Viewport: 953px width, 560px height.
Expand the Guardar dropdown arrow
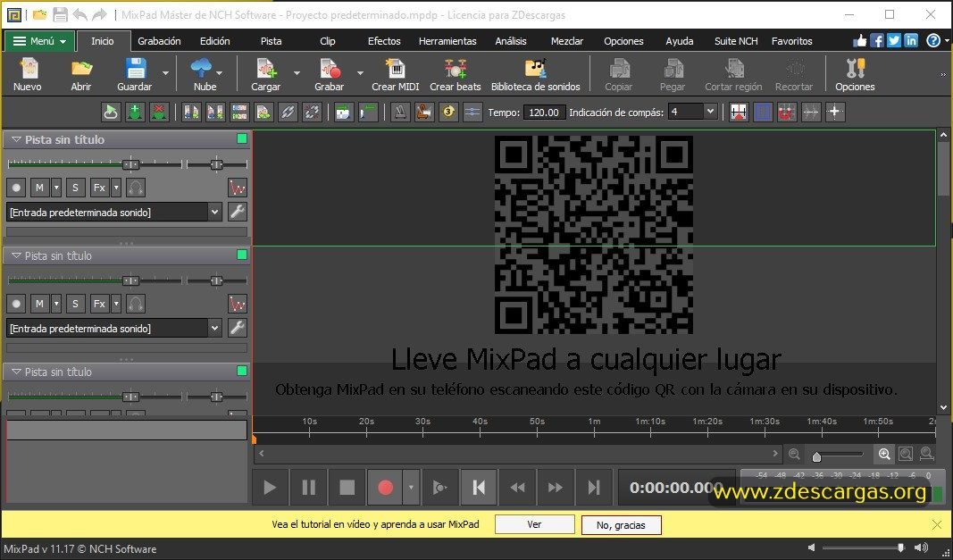point(165,73)
